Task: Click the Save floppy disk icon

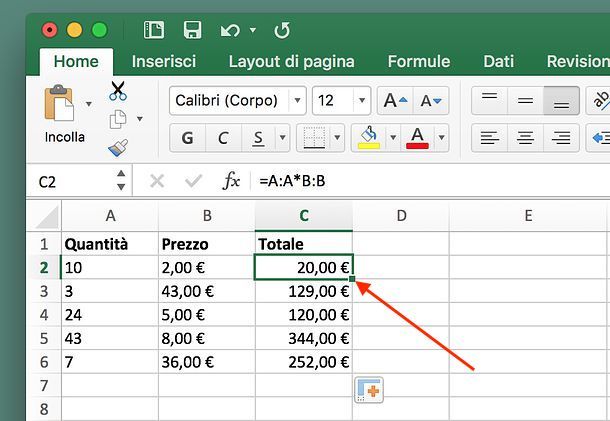Action: tap(193, 30)
